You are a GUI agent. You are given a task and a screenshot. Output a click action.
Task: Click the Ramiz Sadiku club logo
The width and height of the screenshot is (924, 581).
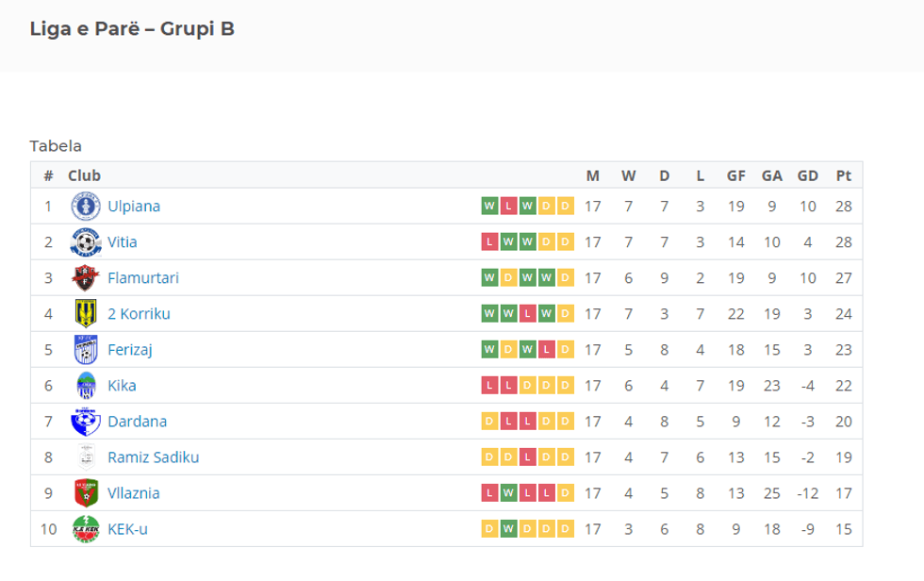click(86, 456)
